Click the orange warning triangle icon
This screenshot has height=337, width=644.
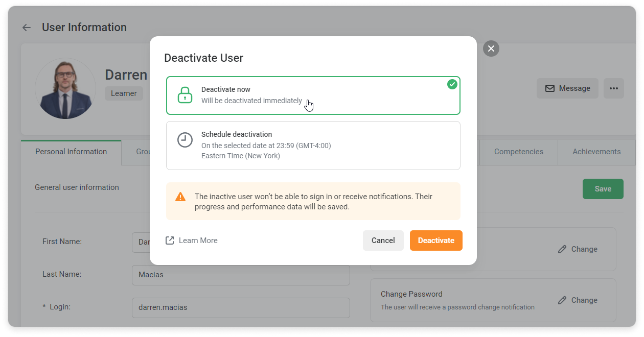180,197
